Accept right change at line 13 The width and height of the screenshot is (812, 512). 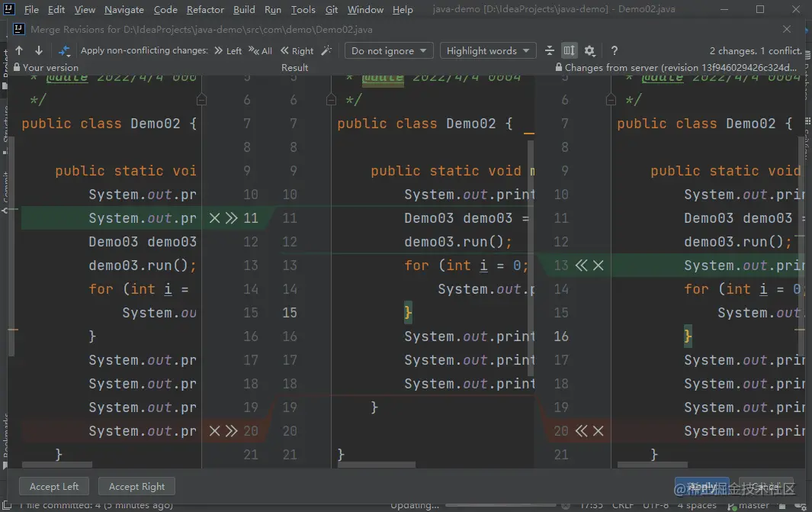coord(582,266)
